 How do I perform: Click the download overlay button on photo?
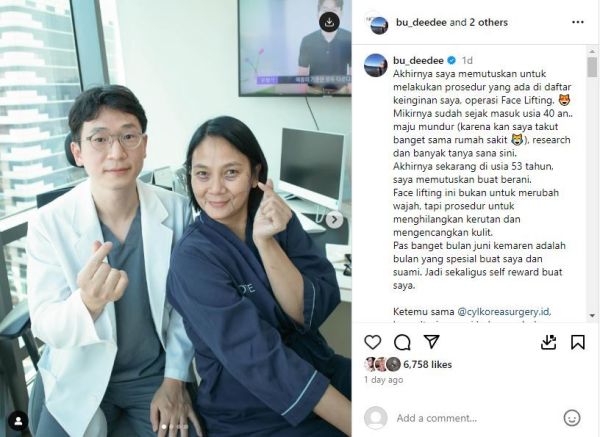tap(329, 22)
